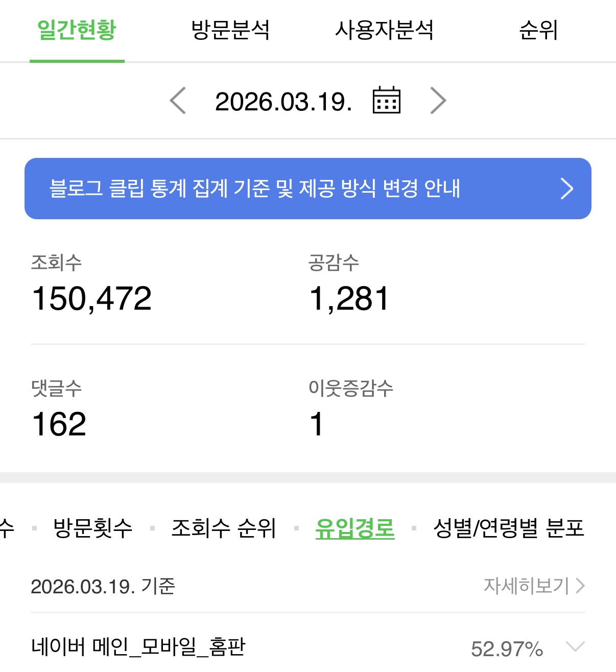Click the 공감수 1,281 stat
Image resolution: width=616 pixels, height=672 pixels.
(x=349, y=284)
